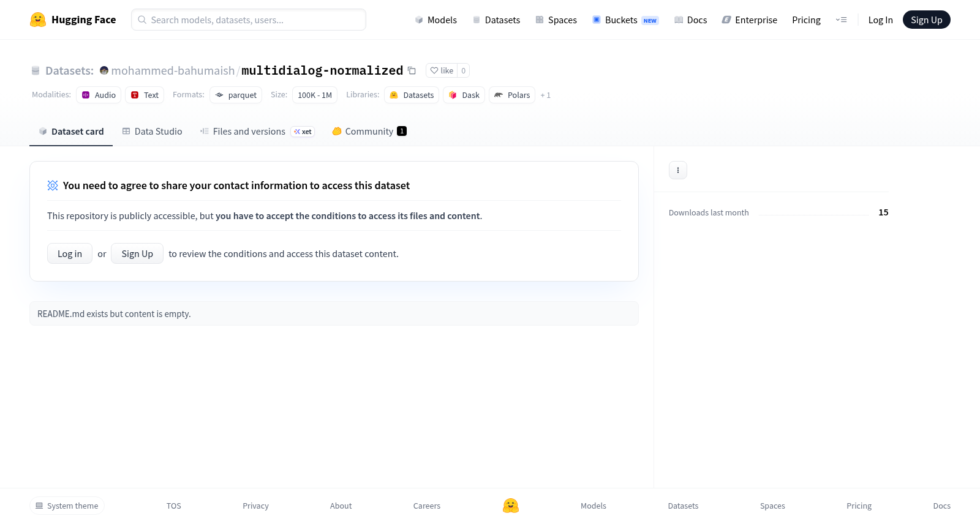Expand the +1 more libraries

pyautogui.click(x=546, y=95)
